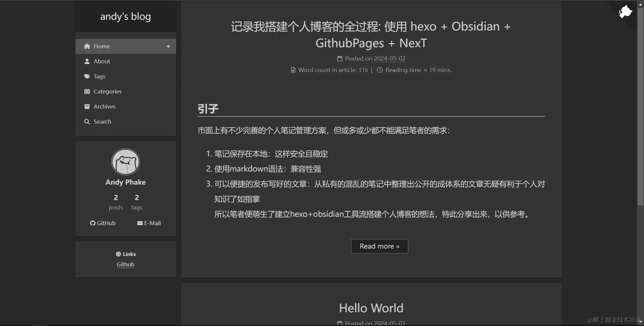644x326 pixels.
Task: Click Andy Phake's avatar picture
Action: [125, 162]
